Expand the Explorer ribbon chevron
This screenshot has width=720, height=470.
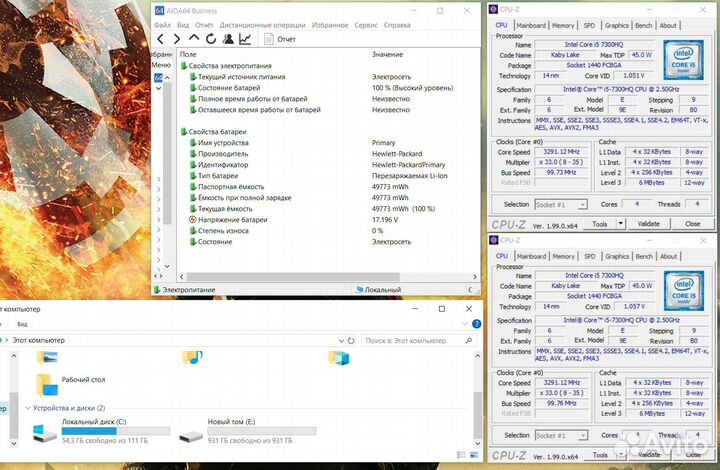pos(465,324)
